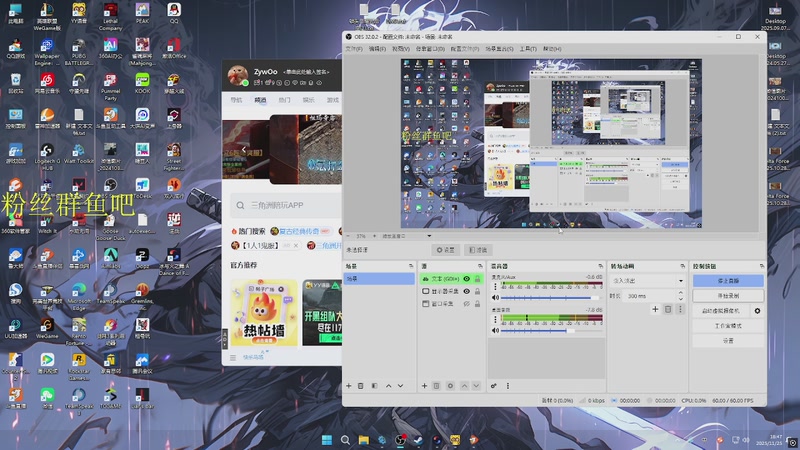The height and width of the screenshot is (450, 800).
Task: Open virtual camera settings gear icon
Action: 757,311
